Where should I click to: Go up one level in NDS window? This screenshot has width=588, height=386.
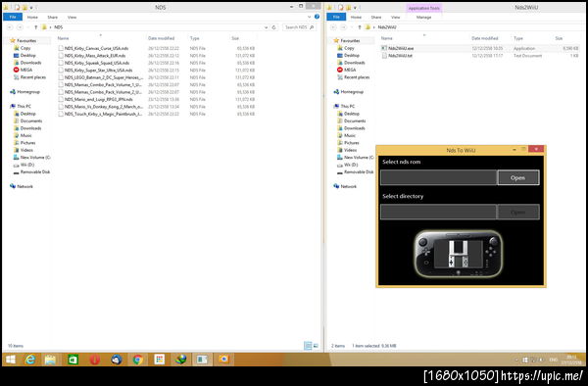[x=35, y=27]
